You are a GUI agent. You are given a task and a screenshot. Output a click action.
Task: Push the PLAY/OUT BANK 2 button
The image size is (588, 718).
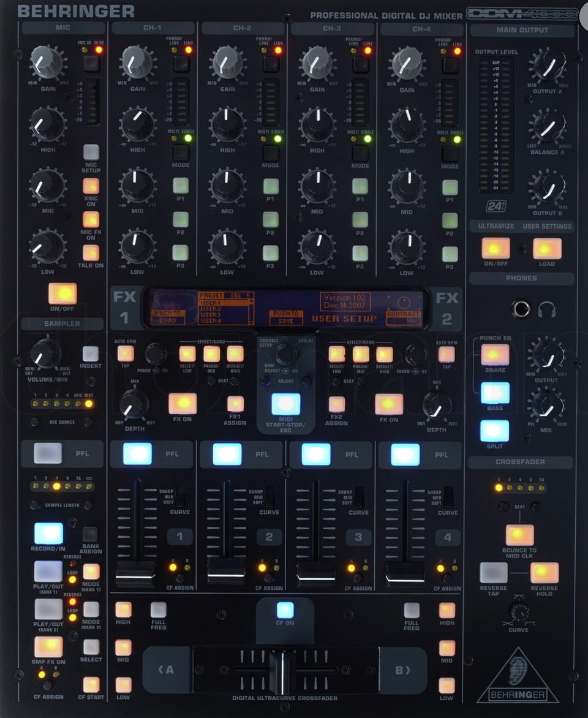[48, 609]
